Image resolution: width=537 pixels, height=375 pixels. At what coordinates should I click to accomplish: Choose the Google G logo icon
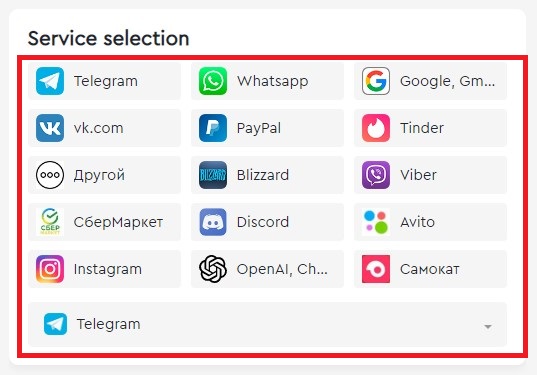tap(376, 81)
